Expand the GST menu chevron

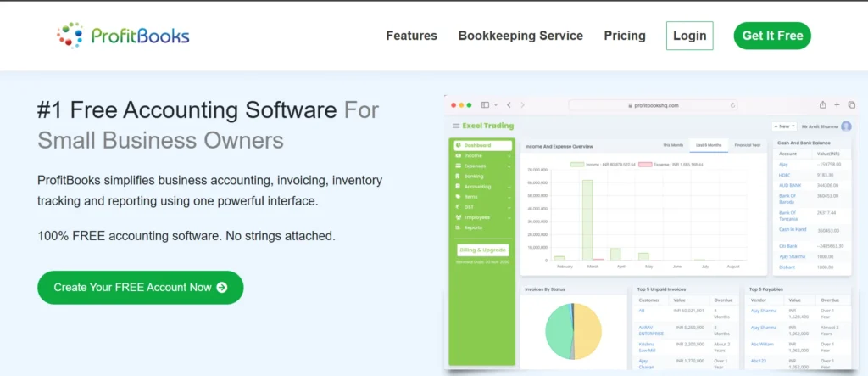509,207
